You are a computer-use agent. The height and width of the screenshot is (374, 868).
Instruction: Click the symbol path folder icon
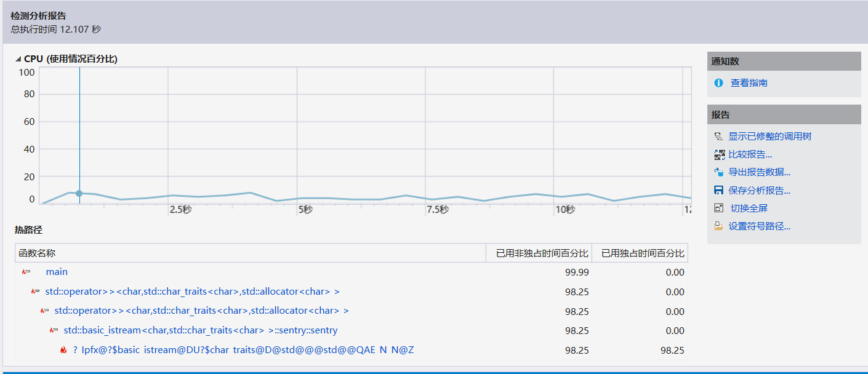[718, 226]
